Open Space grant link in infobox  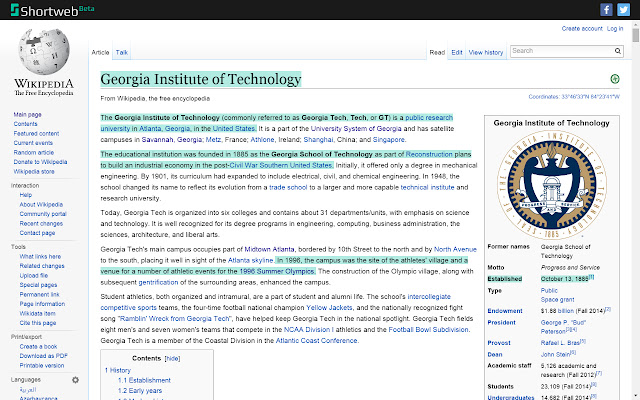[557, 300]
